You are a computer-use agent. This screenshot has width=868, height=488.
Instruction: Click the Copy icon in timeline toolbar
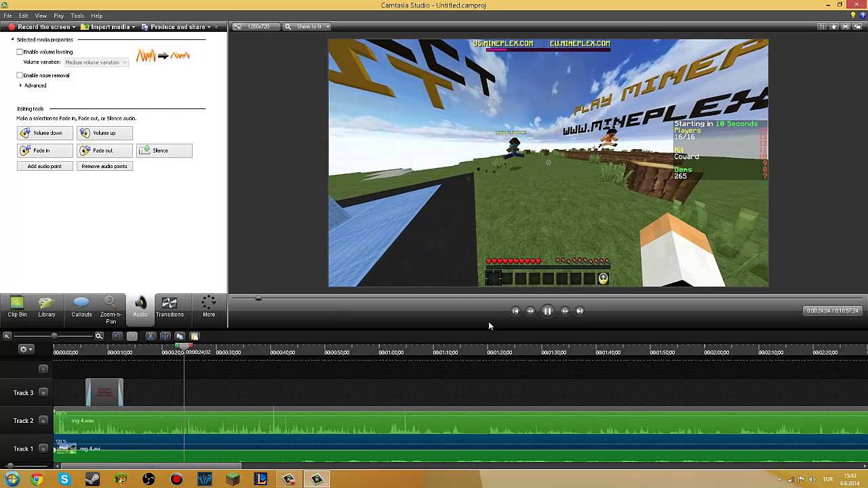pos(180,336)
